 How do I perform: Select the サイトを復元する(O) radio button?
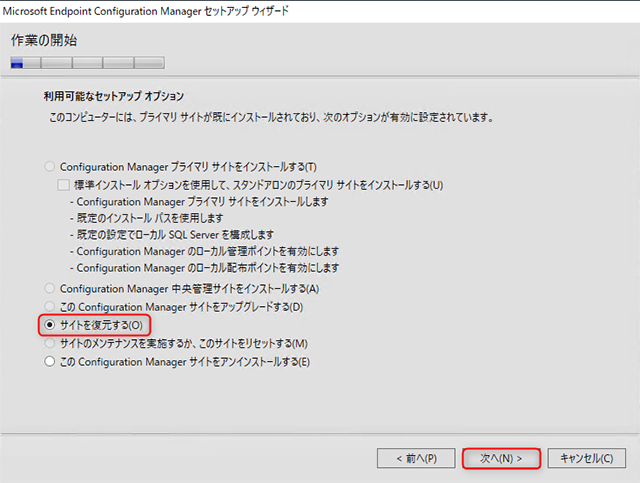click(x=48, y=326)
